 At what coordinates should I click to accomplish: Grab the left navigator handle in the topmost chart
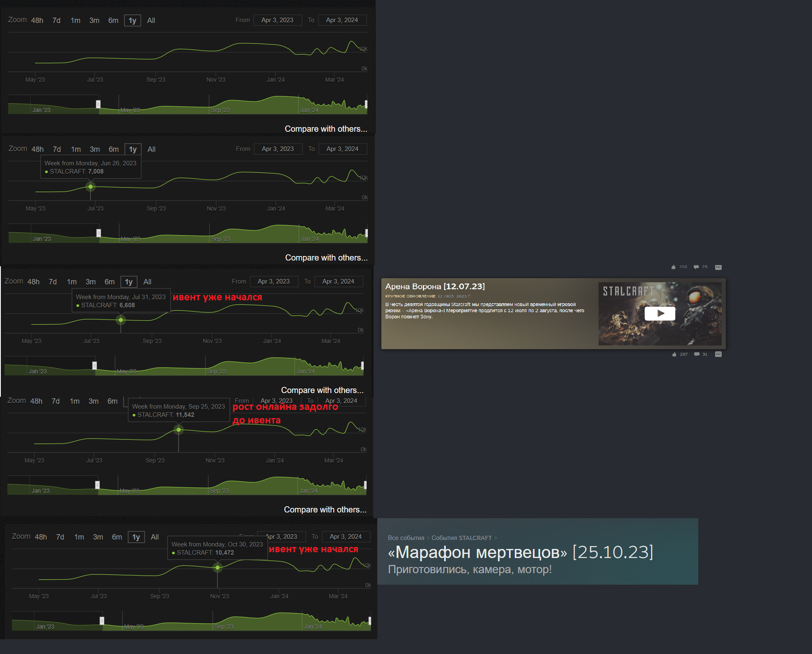coord(98,104)
